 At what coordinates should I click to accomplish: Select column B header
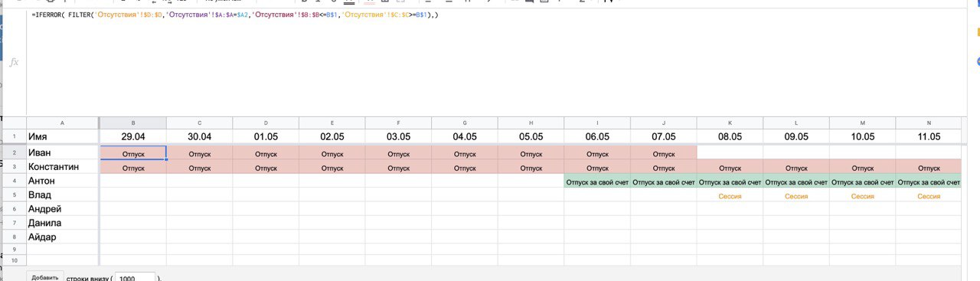[133, 123]
